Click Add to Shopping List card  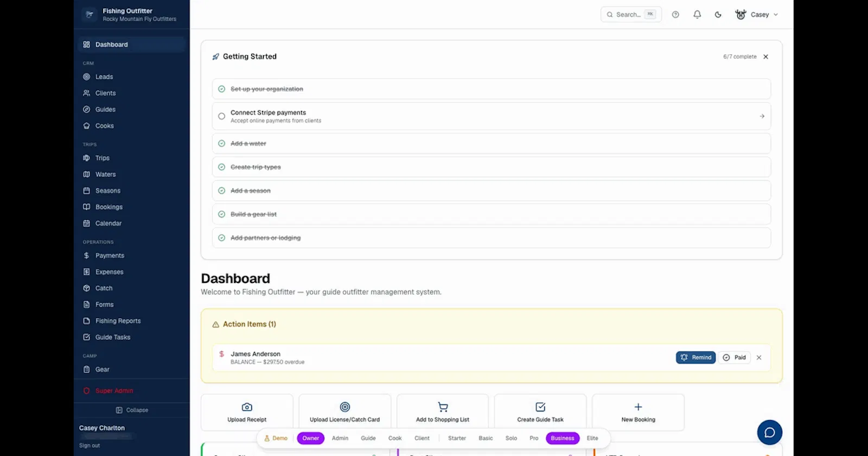[443, 413]
